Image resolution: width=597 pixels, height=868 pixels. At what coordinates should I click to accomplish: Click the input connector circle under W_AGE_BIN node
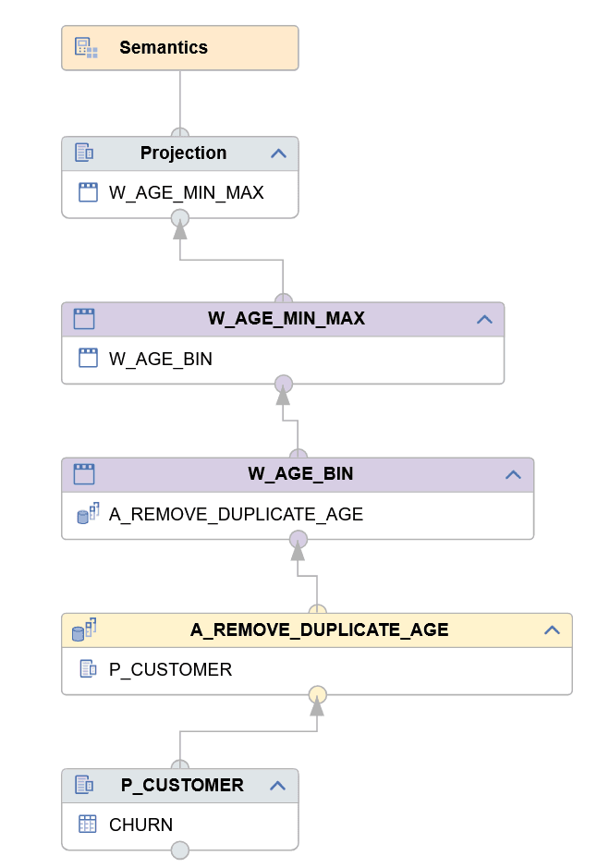pyautogui.click(x=298, y=539)
